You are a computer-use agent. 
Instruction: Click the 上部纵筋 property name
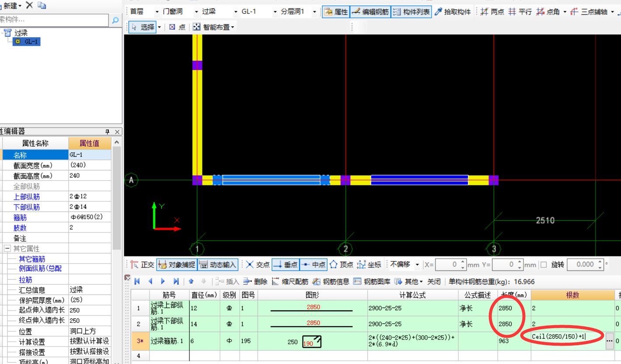click(27, 197)
